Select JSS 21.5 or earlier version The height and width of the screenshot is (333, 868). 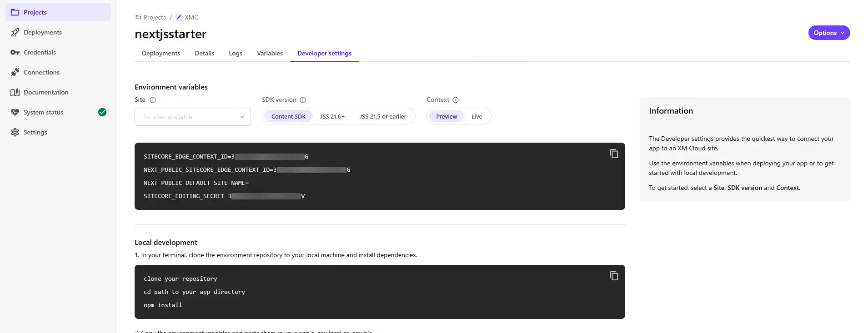tap(383, 116)
